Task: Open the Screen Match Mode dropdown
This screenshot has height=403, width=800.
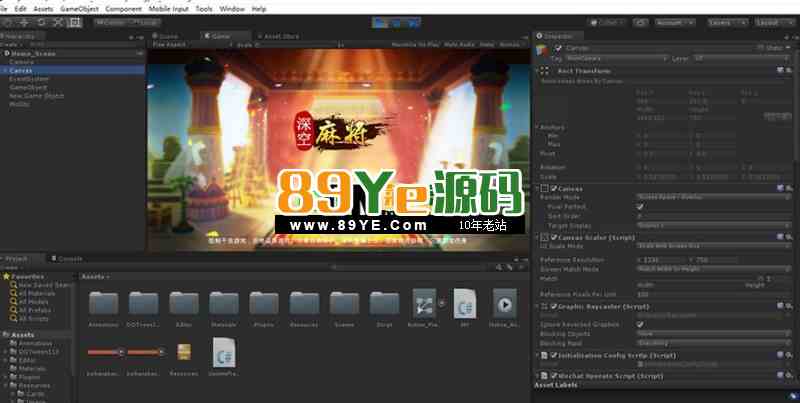Action: pos(714,269)
